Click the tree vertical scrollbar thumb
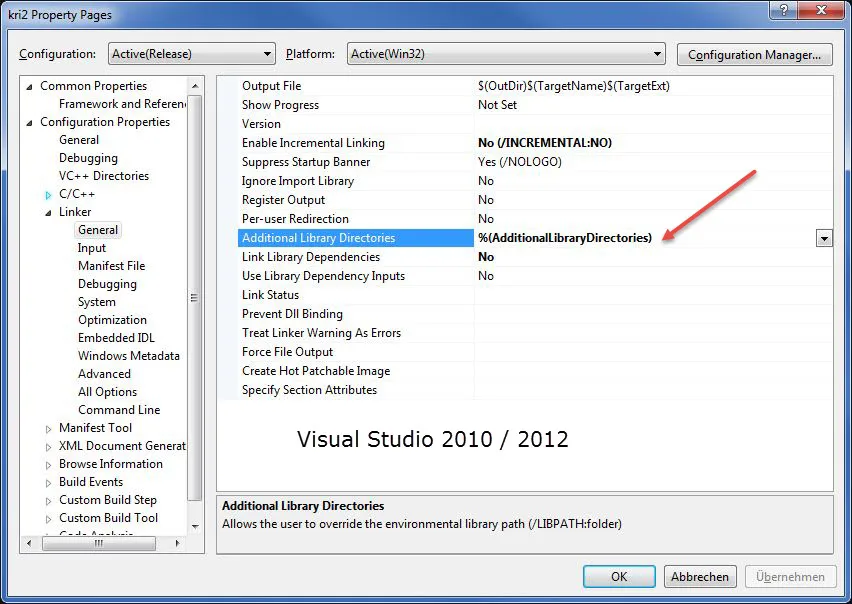Image resolution: width=852 pixels, height=604 pixels. [x=195, y=298]
